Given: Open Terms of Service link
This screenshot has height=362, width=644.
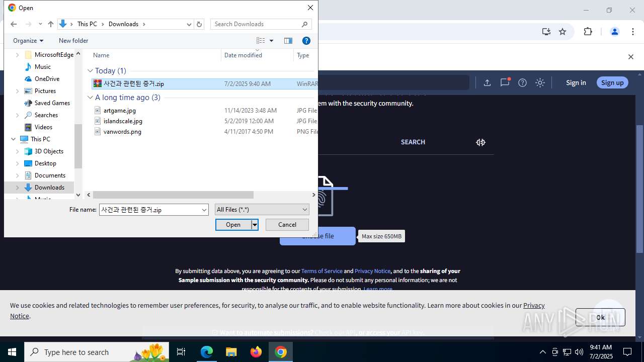Looking at the screenshot, I should [x=322, y=271].
